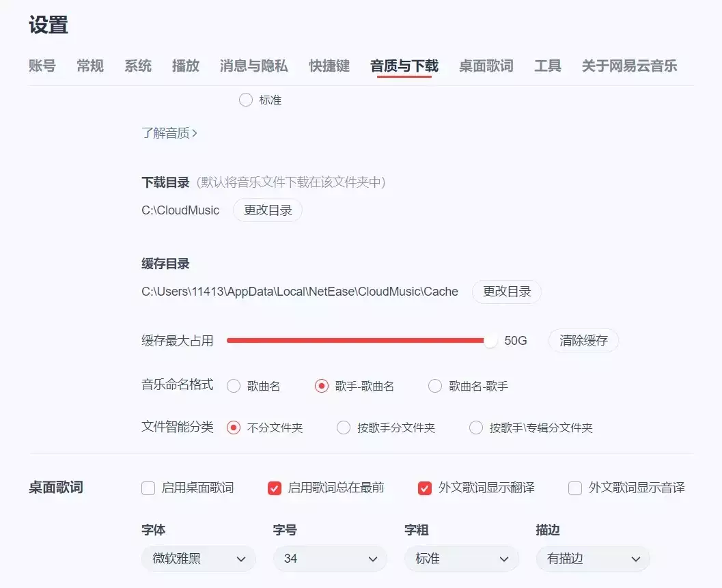Click 清除缓存 to clear cache
Screen dimensions: 722x588
pyautogui.click(x=583, y=340)
